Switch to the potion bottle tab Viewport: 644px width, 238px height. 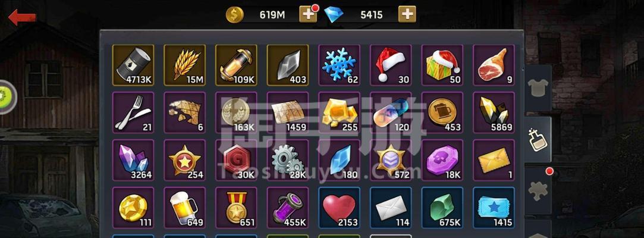(538, 139)
